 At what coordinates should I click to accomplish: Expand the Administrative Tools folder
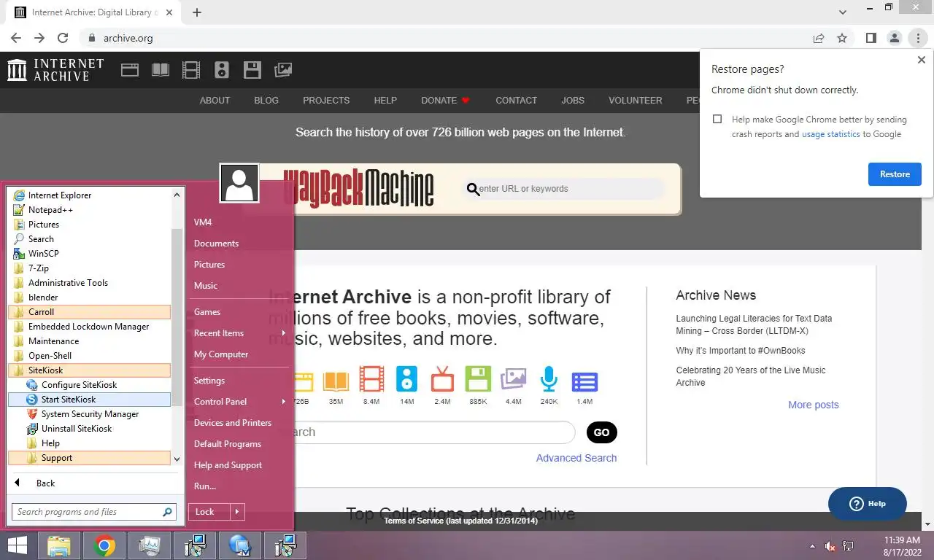pyautogui.click(x=89, y=283)
